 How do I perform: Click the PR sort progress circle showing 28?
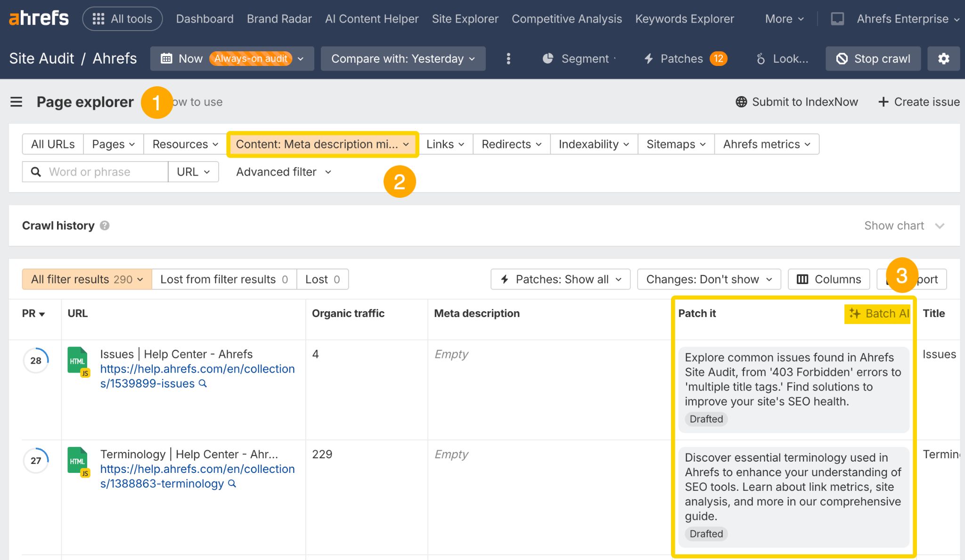click(35, 360)
